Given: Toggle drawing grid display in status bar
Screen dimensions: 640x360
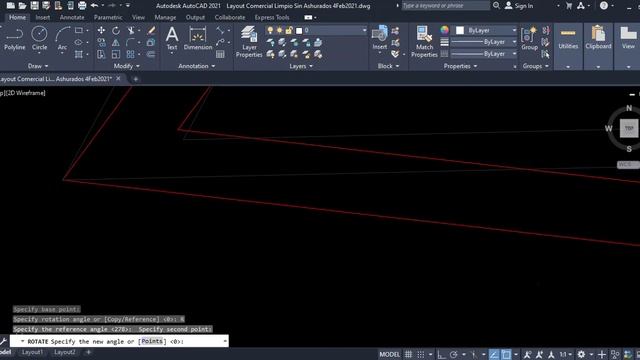Looking at the screenshot, I should click(408, 354).
